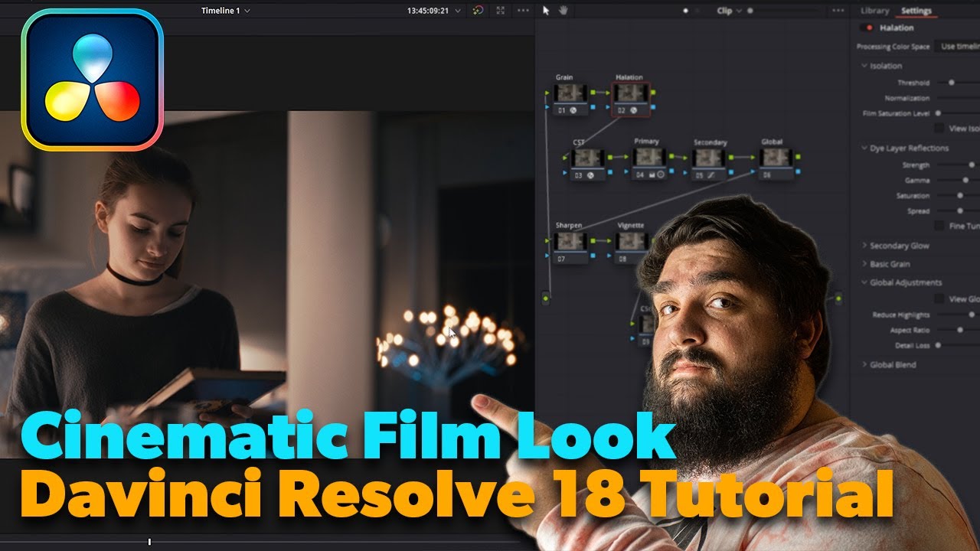
Task: Select the Sharpen node thumbnail
Action: 570,241
